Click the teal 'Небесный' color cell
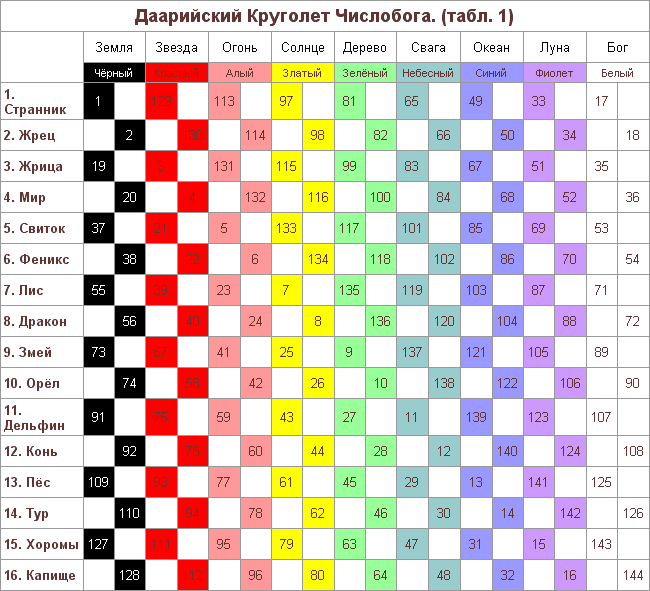 click(428, 73)
